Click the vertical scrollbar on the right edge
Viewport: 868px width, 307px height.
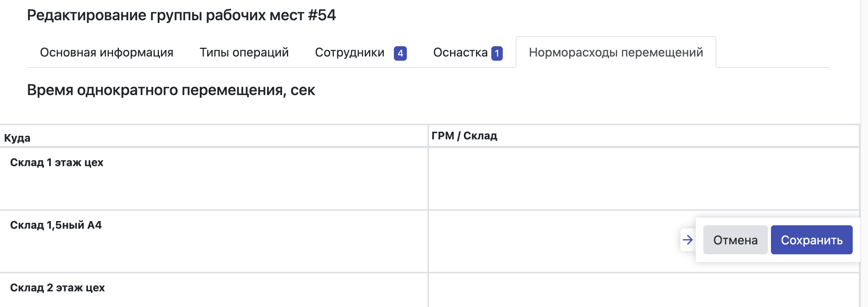point(864,153)
